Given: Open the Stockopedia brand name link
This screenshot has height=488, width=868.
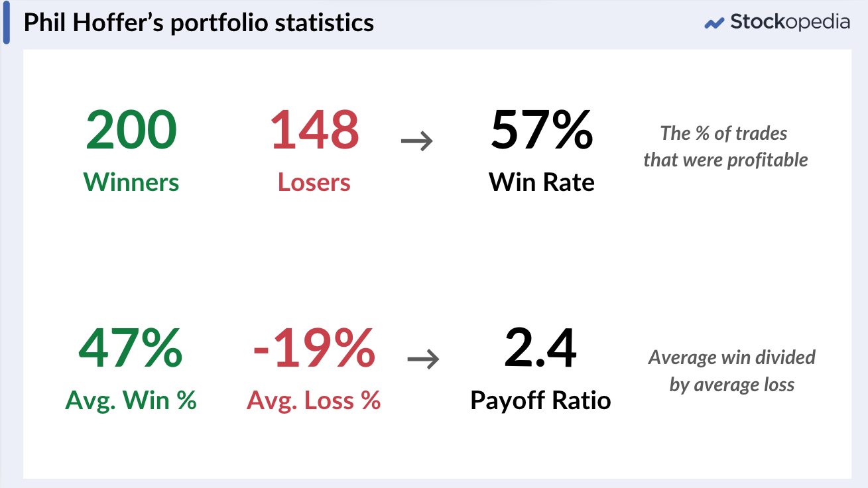Looking at the screenshot, I should point(790,22).
